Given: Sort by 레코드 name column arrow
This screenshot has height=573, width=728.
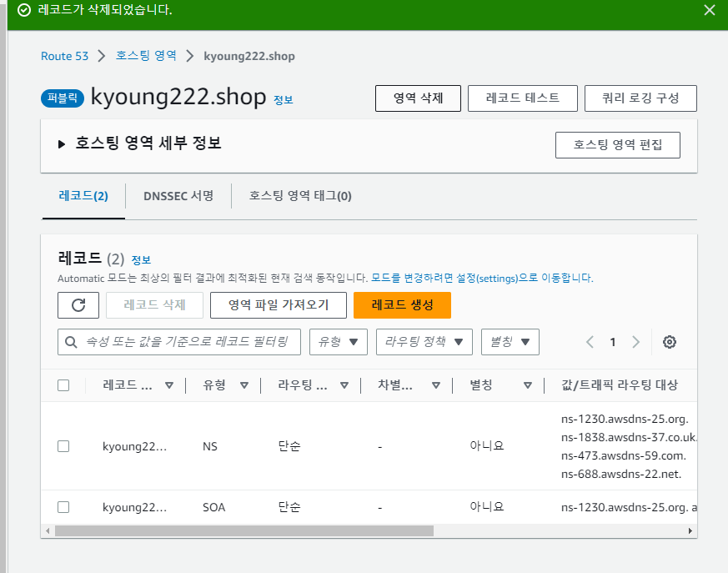Looking at the screenshot, I should click(169, 385).
